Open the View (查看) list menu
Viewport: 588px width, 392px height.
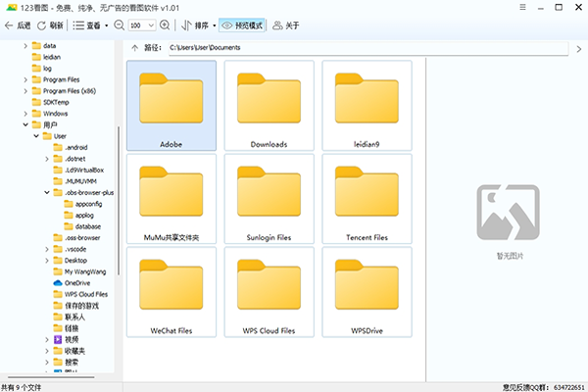(x=90, y=25)
